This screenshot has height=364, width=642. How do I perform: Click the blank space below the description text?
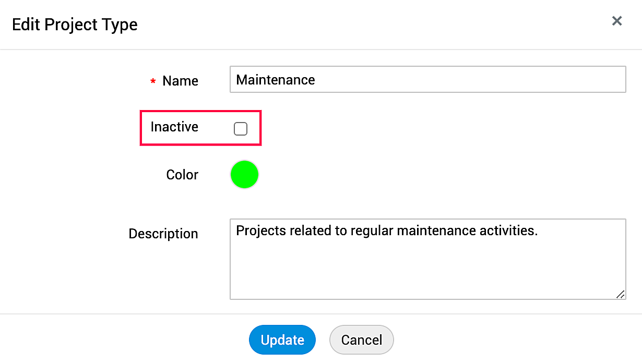click(427, 271)
